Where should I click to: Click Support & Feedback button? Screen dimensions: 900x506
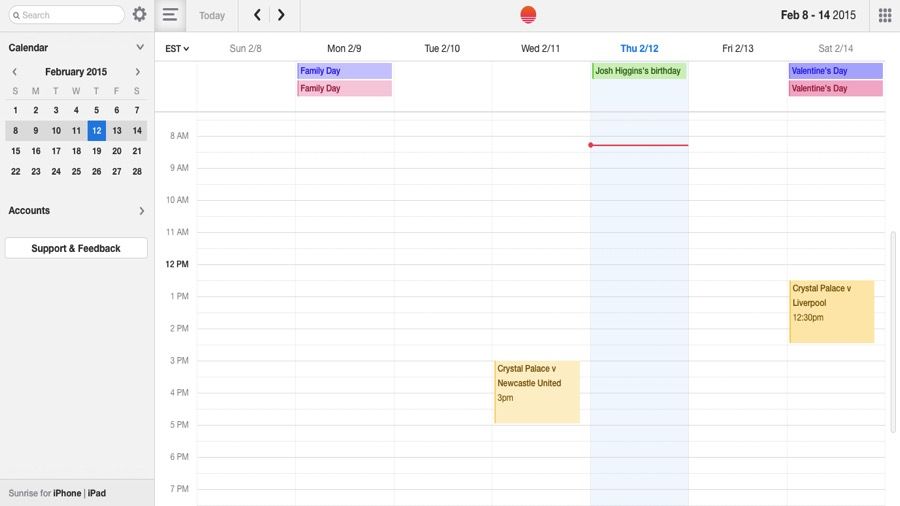[76, 248]
